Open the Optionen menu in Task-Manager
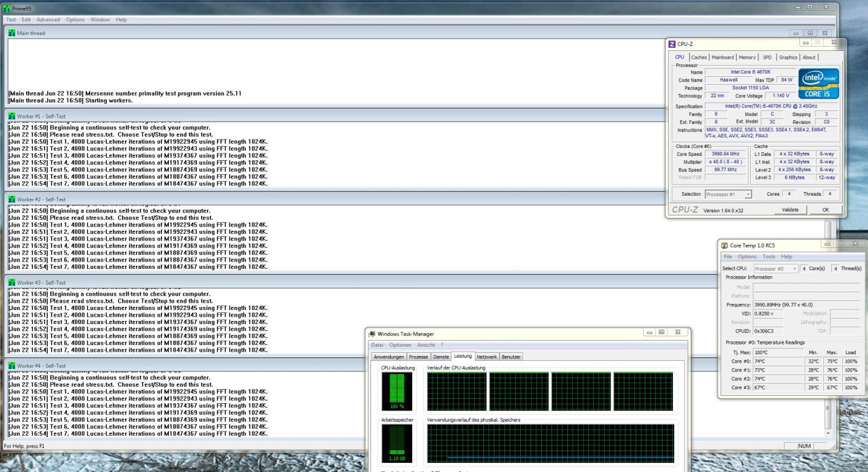Viewport: 868px width, 472px height. pyautogui.click(x=400, y=345)
